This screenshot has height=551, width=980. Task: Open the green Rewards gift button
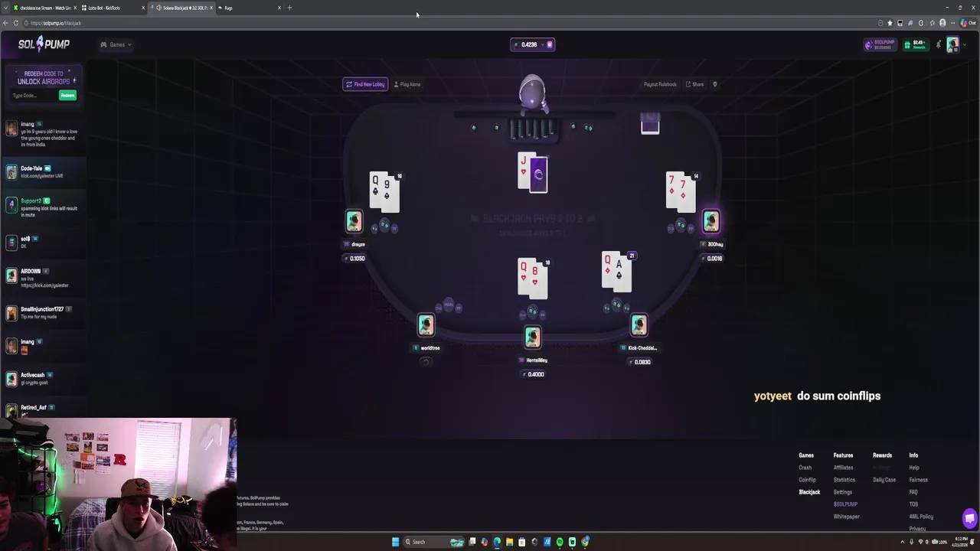[x=915, y=44]
